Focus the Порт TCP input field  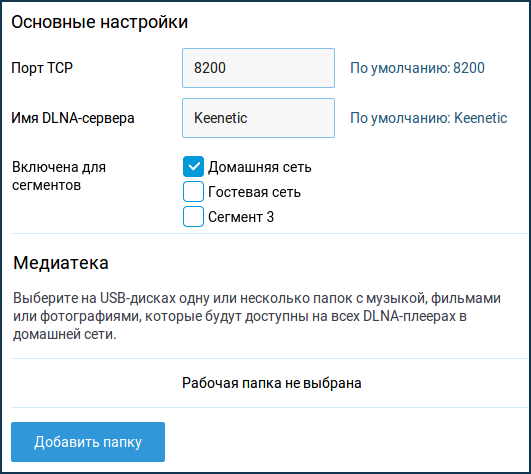pyautogui.click(x=258, y=68)
